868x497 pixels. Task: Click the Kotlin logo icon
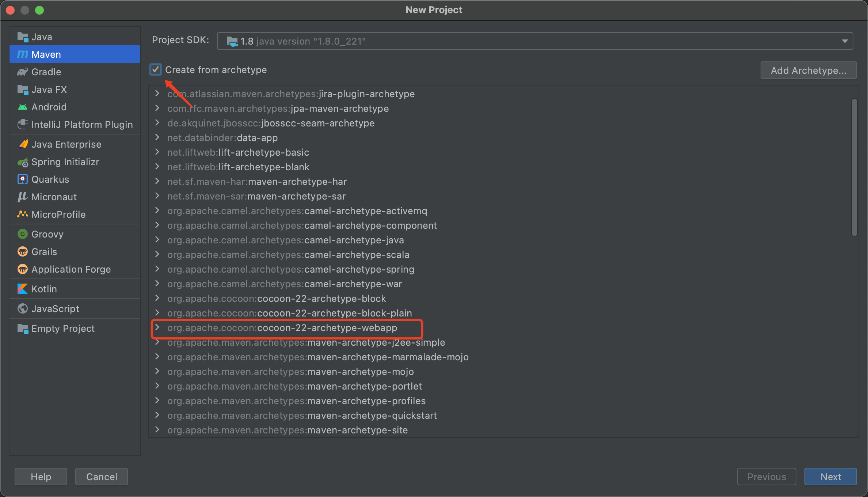pos(22,289)
